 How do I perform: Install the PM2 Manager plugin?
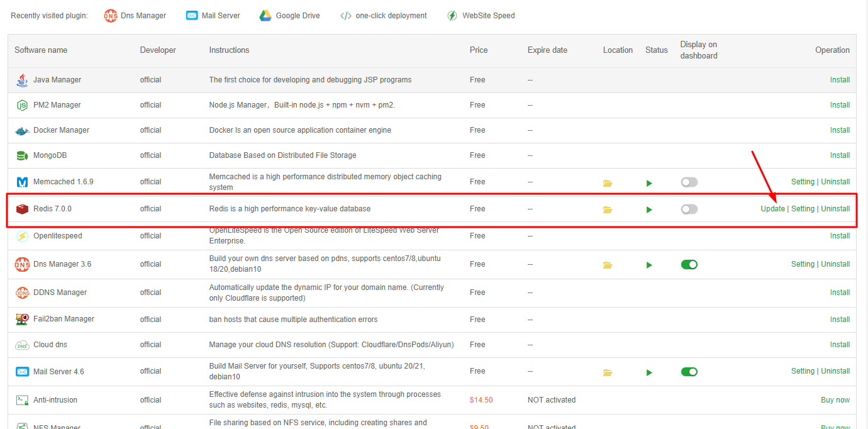840,105
